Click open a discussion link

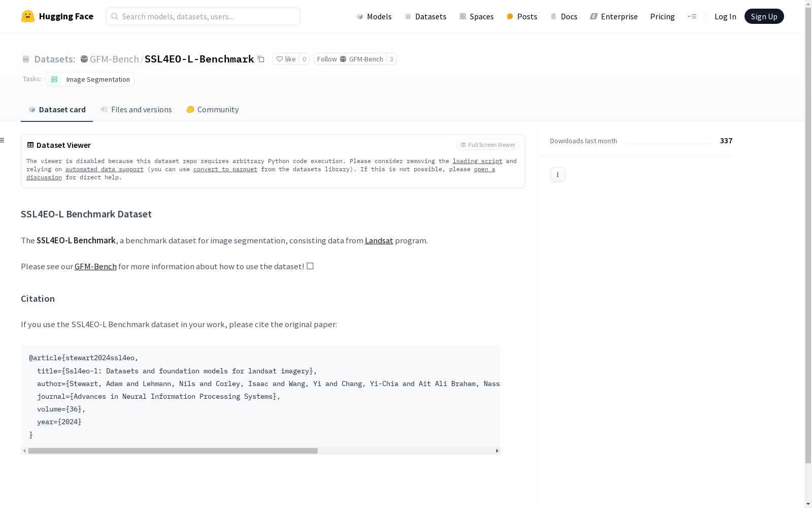(x=485, y=169)
